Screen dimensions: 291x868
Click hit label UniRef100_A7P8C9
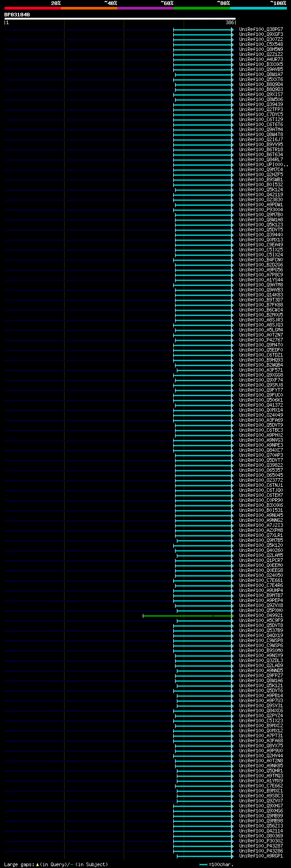pyautogui.click(x=261, y=275)
